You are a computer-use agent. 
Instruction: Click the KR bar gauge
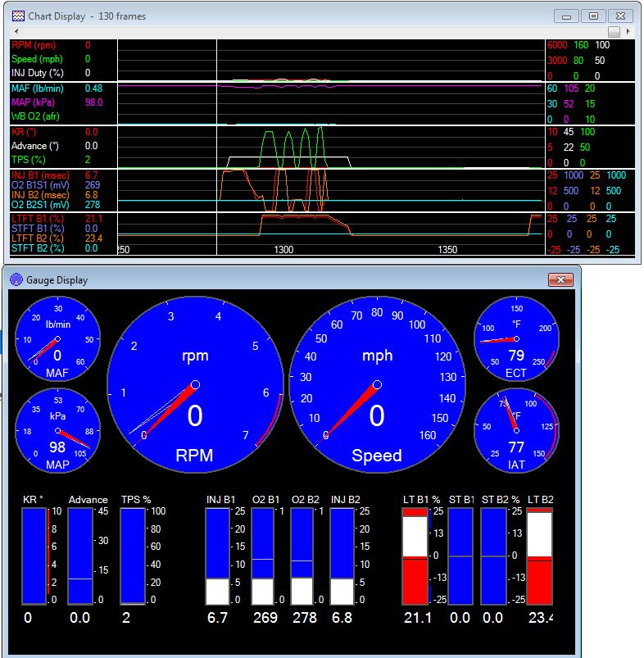(34, 556)
